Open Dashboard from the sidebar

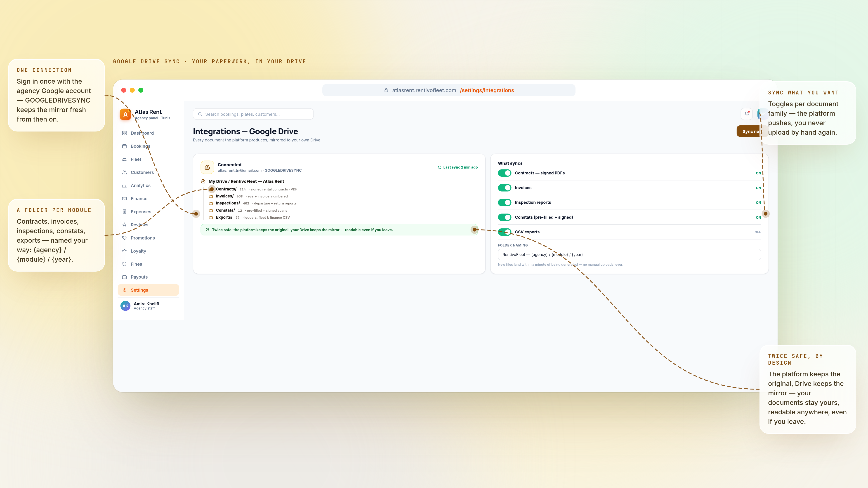click(x=148, y=133)
